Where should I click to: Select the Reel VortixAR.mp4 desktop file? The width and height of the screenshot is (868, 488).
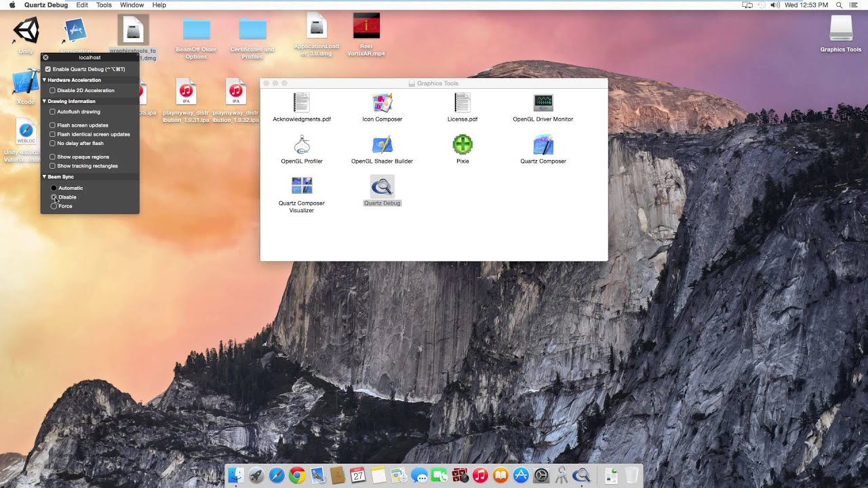(x=366, y=27)
